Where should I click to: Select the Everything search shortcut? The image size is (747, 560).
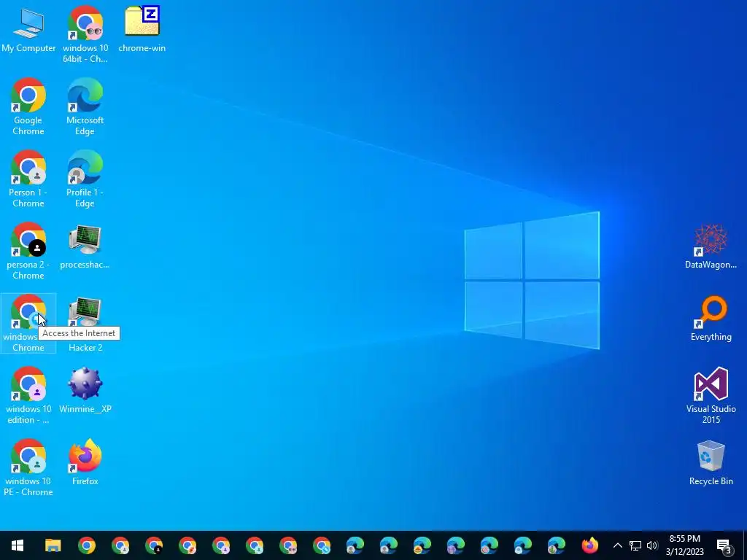coord(711,319)
